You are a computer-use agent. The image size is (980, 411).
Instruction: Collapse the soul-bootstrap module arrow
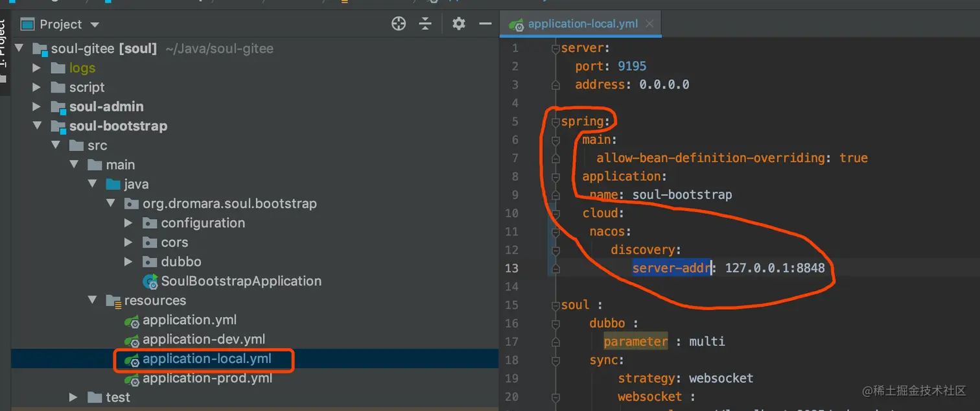click(x=36, y=126)
